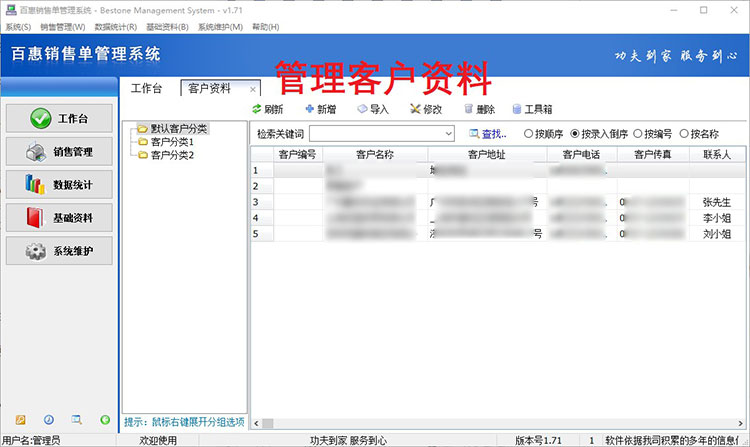Select row number 5 header
Viewport: 750px width, 447px height.
click(262, 234)
